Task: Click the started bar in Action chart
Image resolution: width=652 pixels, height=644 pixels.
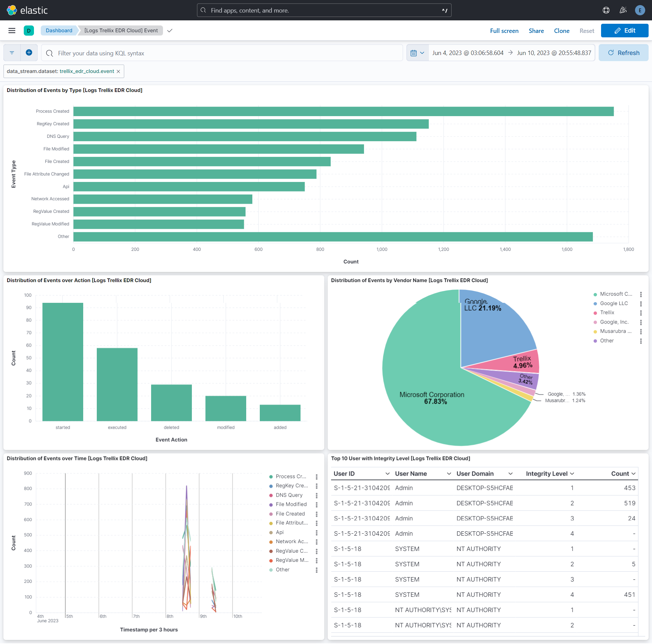Action: pos(63,362)
